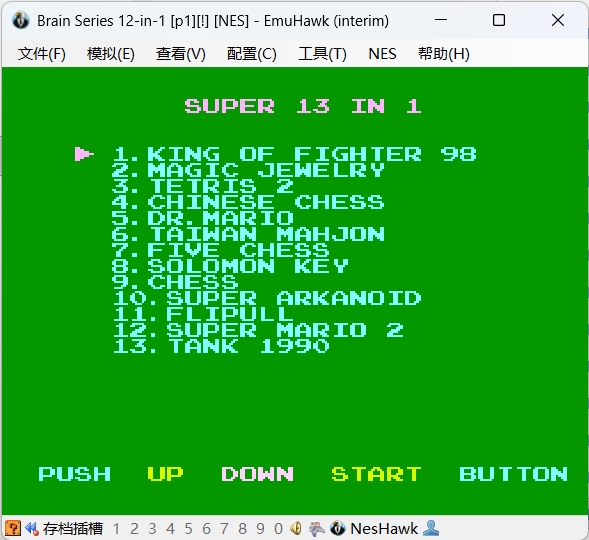
Task: Open the 模拟(E) menu
Action: pyautogui.click(x=110, y=54)
